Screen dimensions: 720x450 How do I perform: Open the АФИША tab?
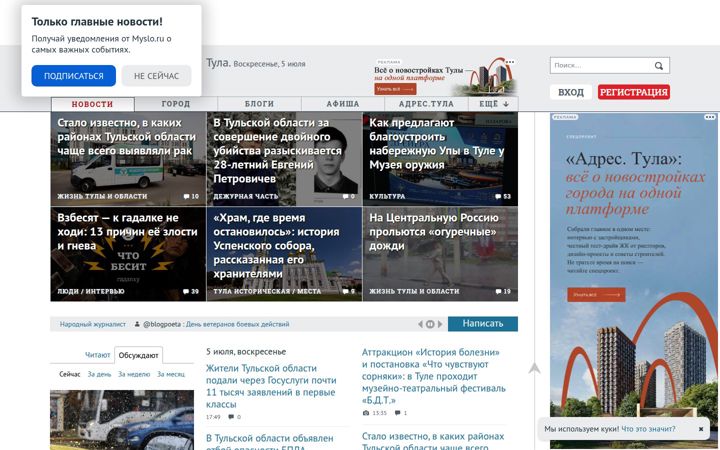coord(343,104)
